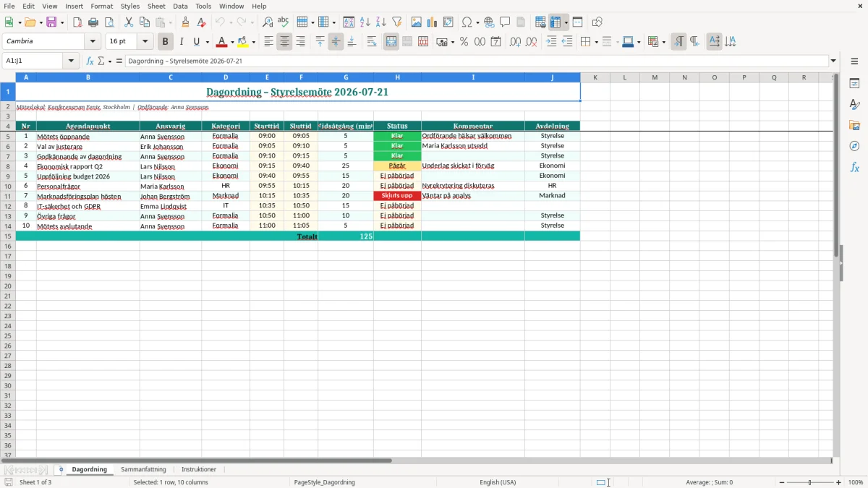Open the Spelling check tool
Screen dimensions: 868x488
pyautogui.click(x=284, y=22)
